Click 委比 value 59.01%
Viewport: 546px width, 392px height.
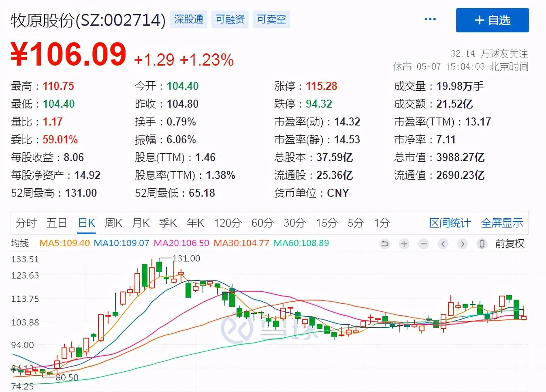point(60,139)
